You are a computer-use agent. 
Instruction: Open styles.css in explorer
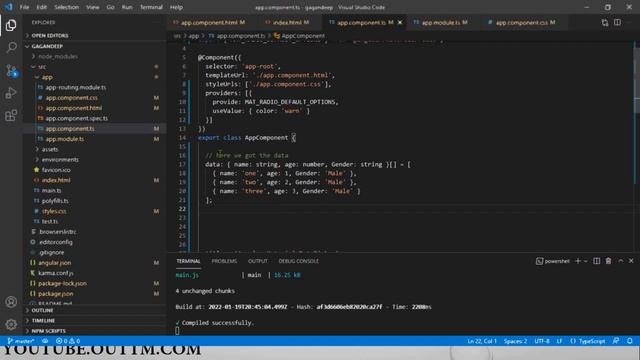click(x=54, y=211)
